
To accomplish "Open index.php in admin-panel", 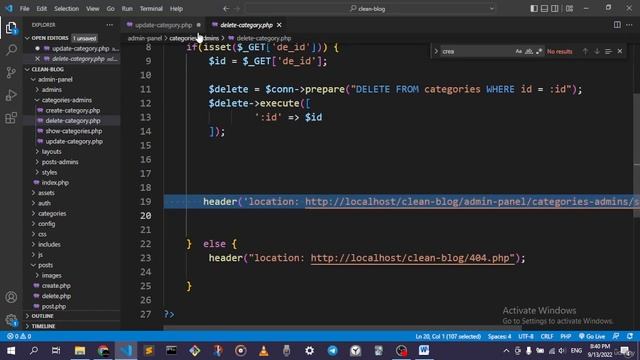I will point(55,182).
